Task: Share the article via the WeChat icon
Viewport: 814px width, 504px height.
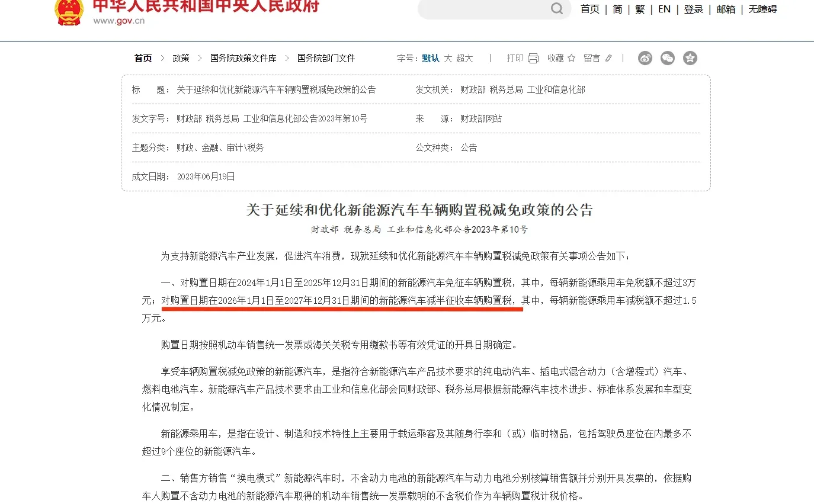Action: 667,58
